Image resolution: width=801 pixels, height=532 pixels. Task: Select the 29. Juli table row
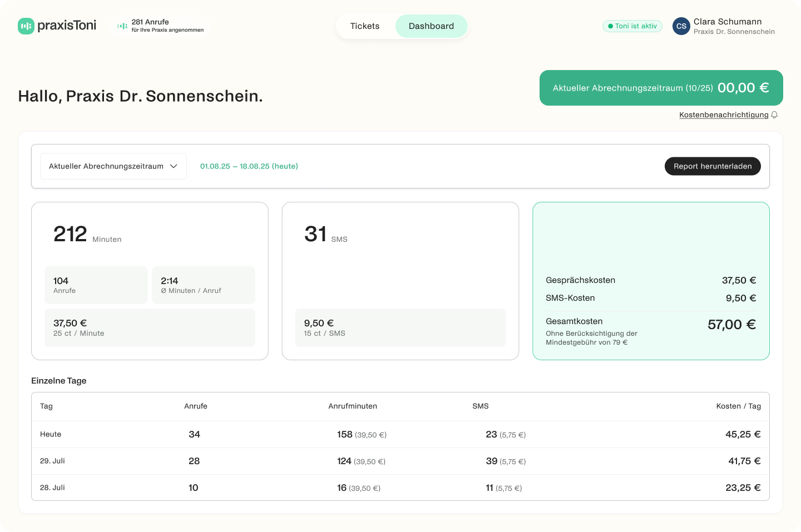click(400, 461)
